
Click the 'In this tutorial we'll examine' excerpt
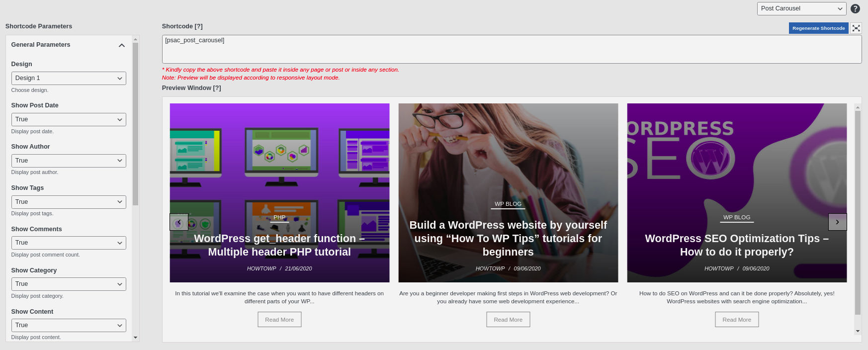pos(279,297)
